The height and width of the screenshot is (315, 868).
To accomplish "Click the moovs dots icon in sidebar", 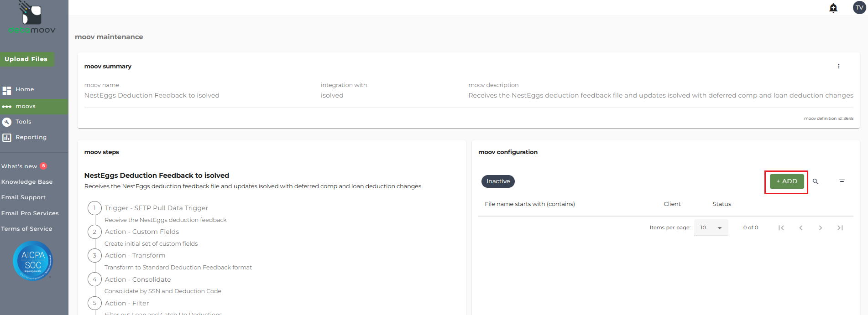I will point(7,107).
